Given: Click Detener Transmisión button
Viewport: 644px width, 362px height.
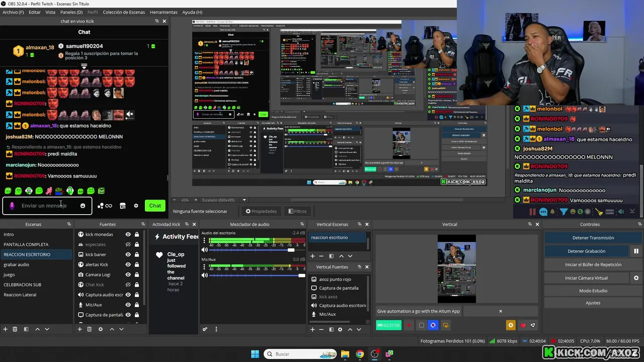Looking at the screenshot, I should click(593, 238).
